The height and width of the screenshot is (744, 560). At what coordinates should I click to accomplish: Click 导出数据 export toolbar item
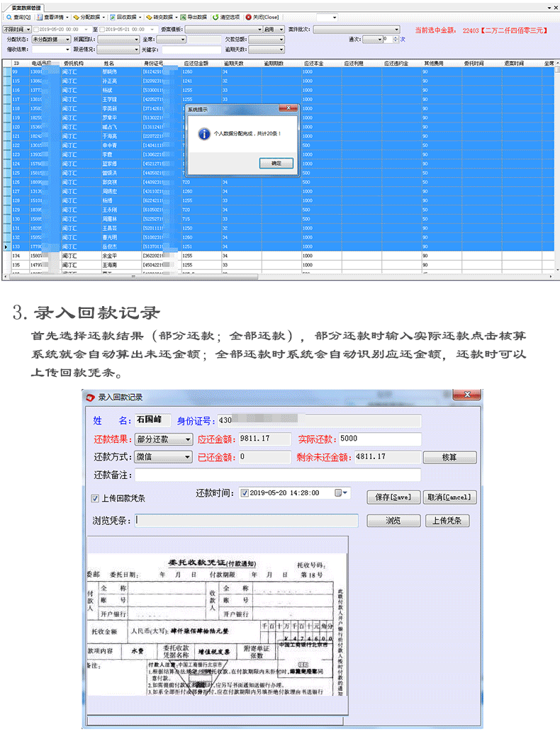tap(194, 17)
